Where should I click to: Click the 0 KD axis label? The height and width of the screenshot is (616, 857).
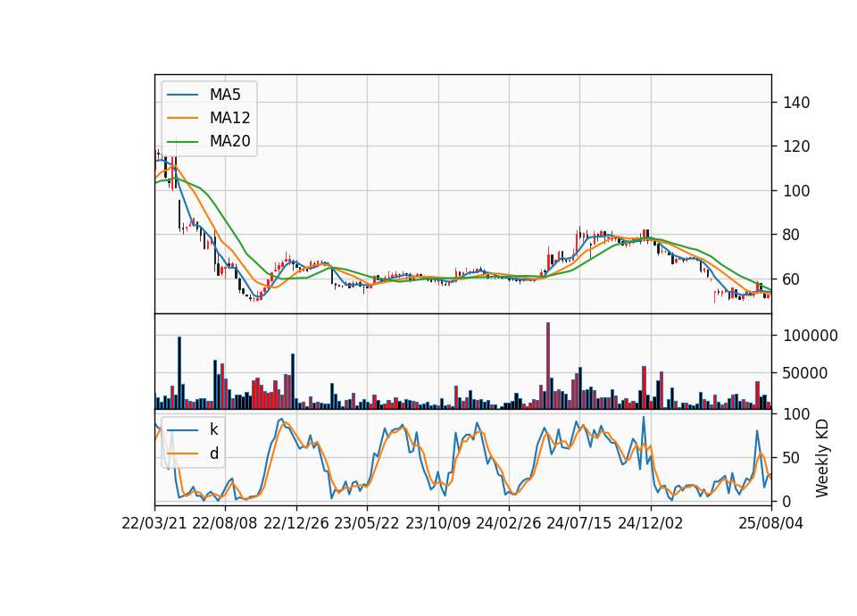coord(787,501)
